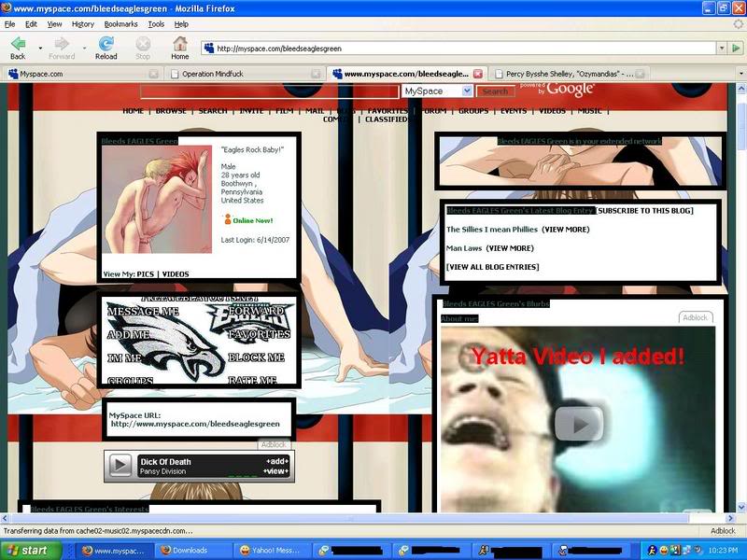Go back with the Back arrow

[18, 48]
